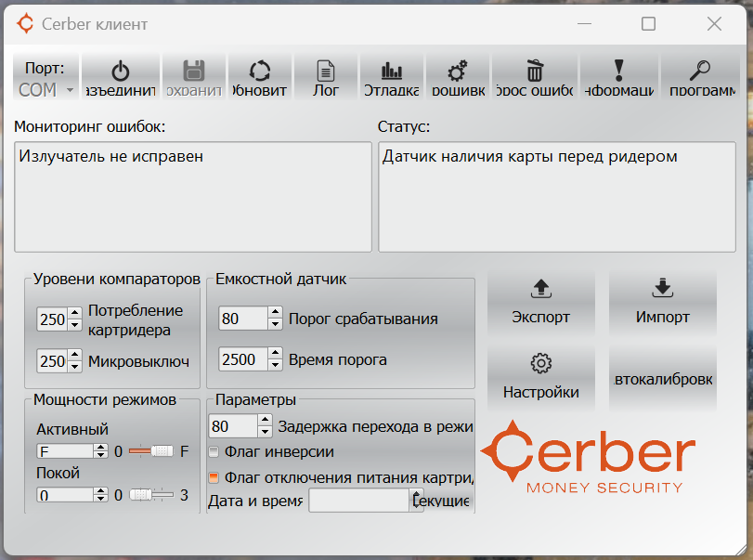
Task: Click the Порог срабатывания 80 field
Action: (x=243, y=318)
